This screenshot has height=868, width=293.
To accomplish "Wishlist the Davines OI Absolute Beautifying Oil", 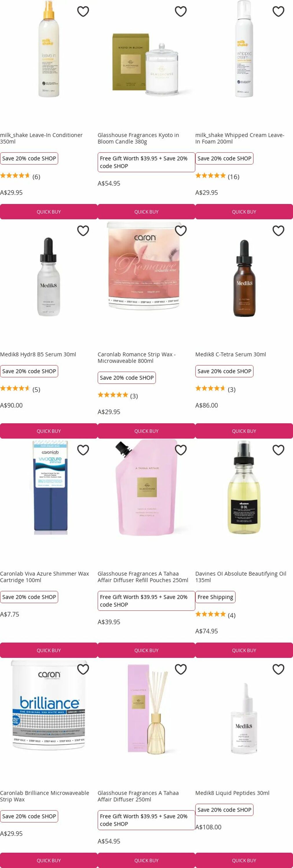I will [x=278, y=450].
